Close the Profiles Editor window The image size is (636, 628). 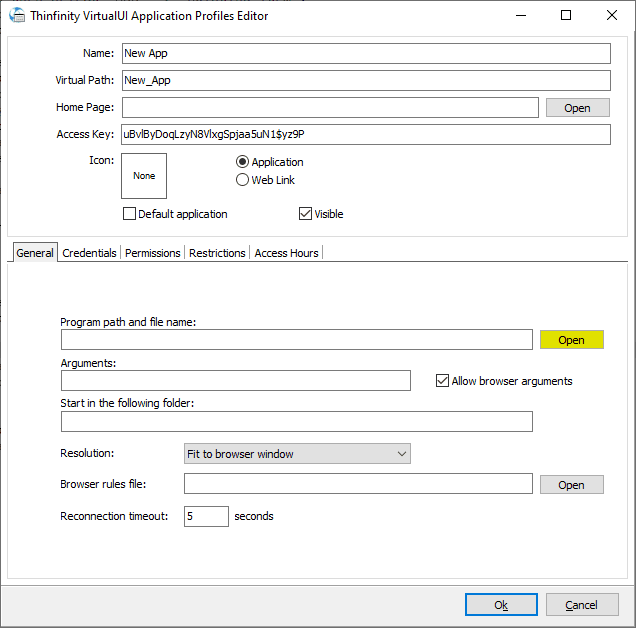(612, 15)
